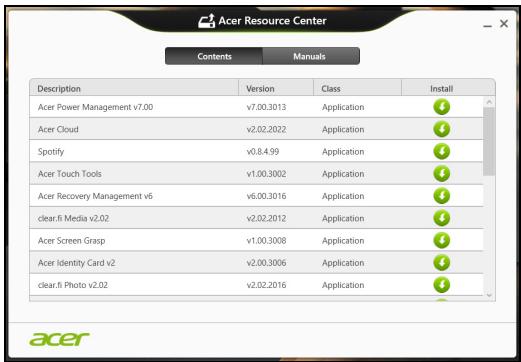
Task: Click the list's vertical scrollbar thumb
Action: tap(489, 141)
